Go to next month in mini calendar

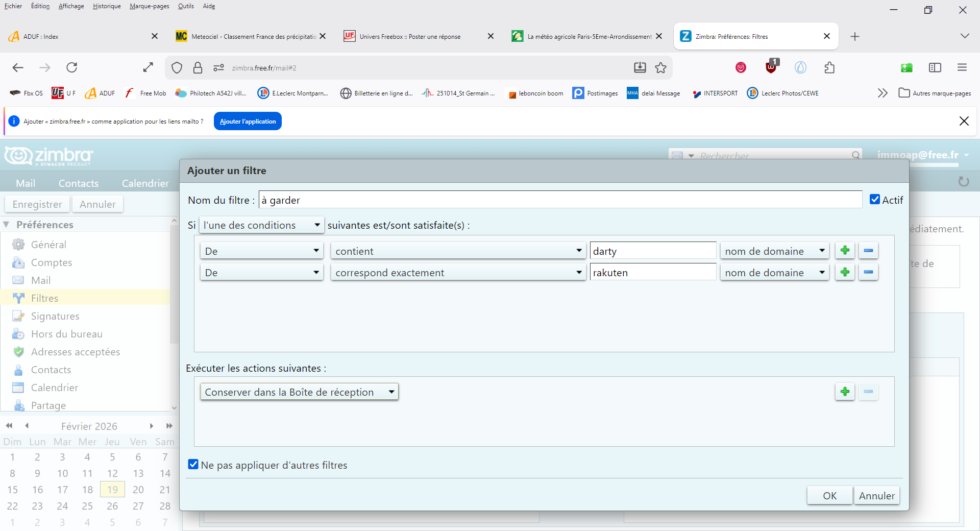(x=152, y=426)
